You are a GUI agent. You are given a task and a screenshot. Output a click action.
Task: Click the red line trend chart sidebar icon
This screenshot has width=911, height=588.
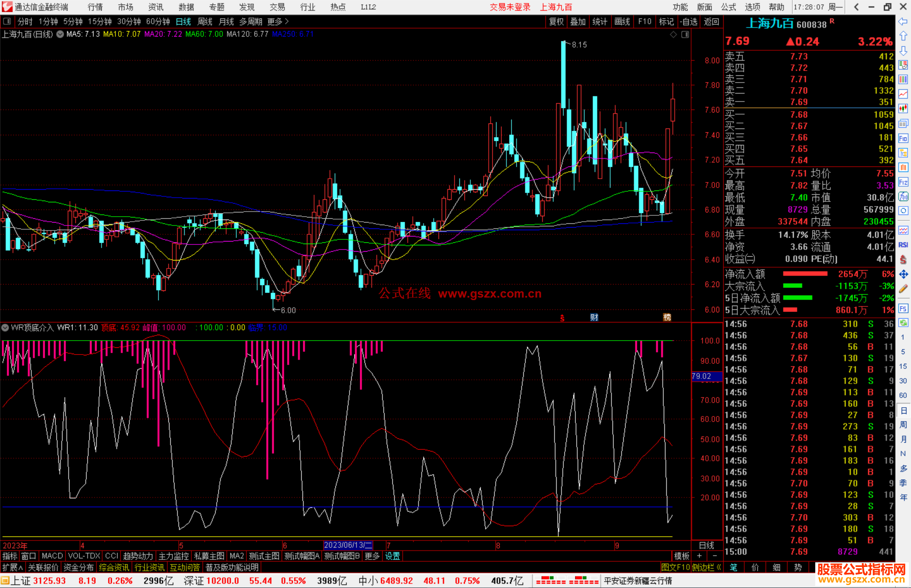pyautogui.click(x=903, y=94)
